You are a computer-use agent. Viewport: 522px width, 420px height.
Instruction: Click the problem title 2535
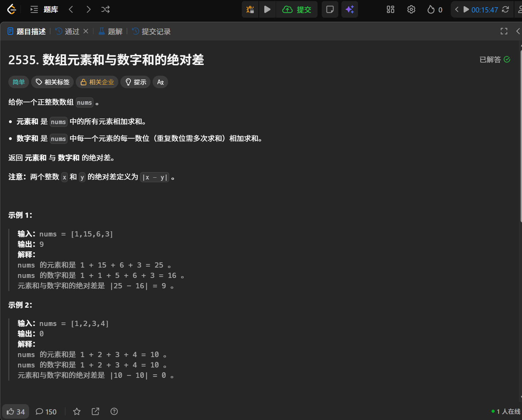[106, 60]
